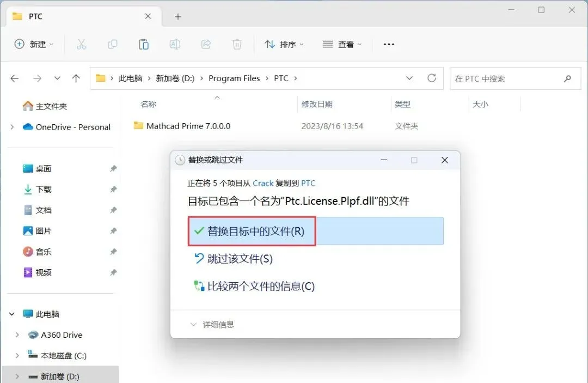Click the Share icon in toolbar
The image size is (588, 383).
coord(206,44)
